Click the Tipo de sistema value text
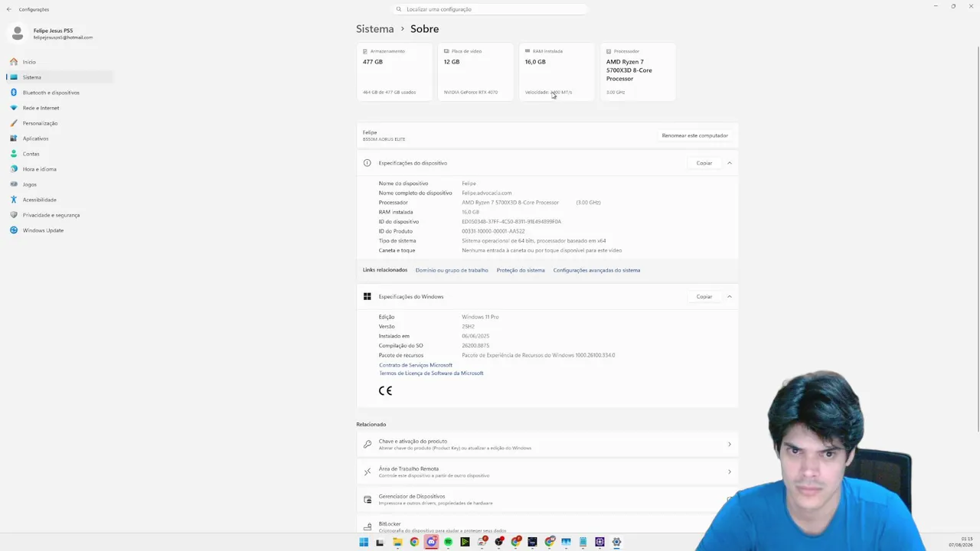The image size is (980, 551). (534, 241)
